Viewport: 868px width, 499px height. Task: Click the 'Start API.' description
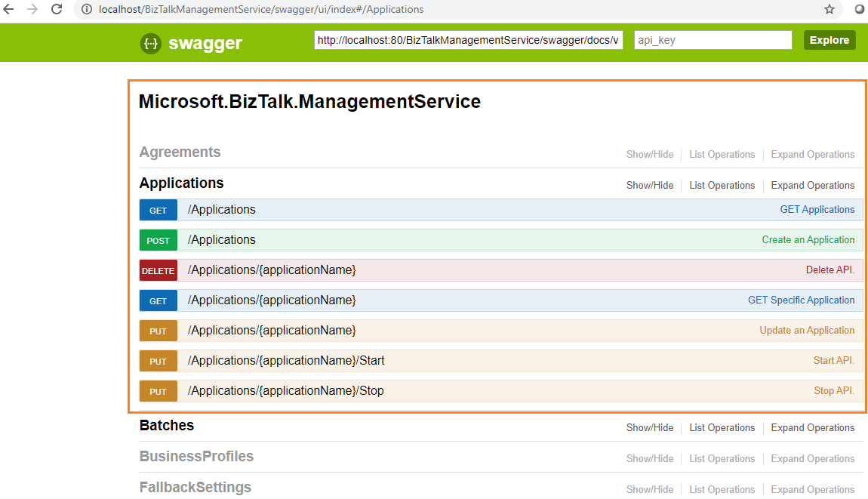click(x=834, y=361)
